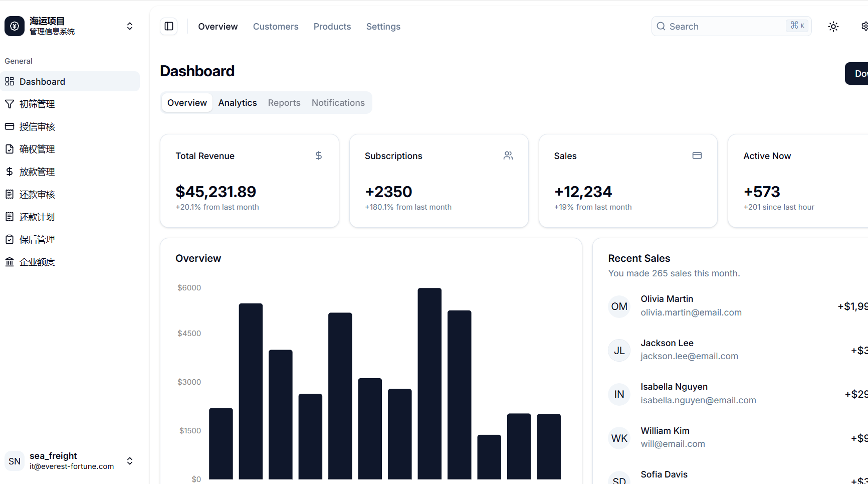868x484 pixels.
Task: Open the OM avatar for Olivia Martin
Action: coord(619,306)
